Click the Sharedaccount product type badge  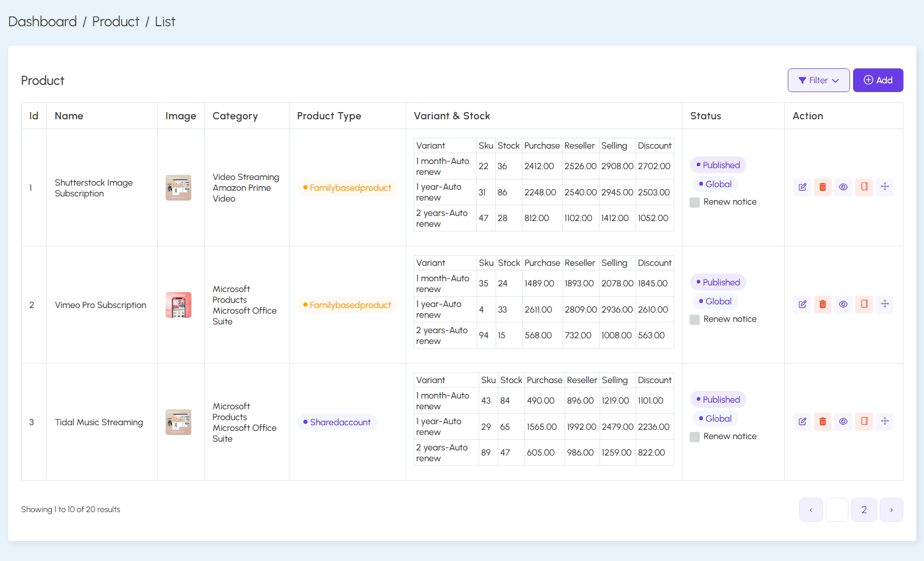(x=337, y=422)
